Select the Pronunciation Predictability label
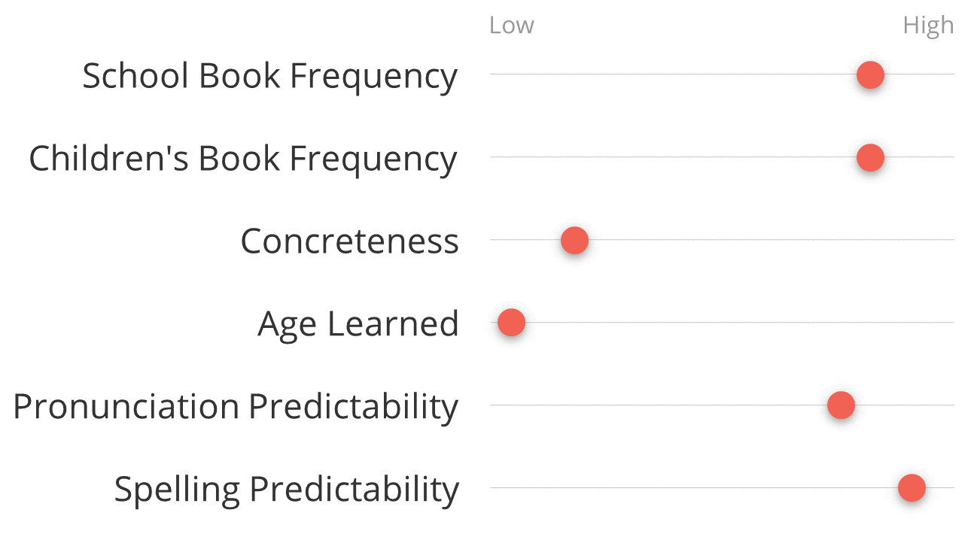The height and width of the screenshot is (534, 980). point(236,407)
